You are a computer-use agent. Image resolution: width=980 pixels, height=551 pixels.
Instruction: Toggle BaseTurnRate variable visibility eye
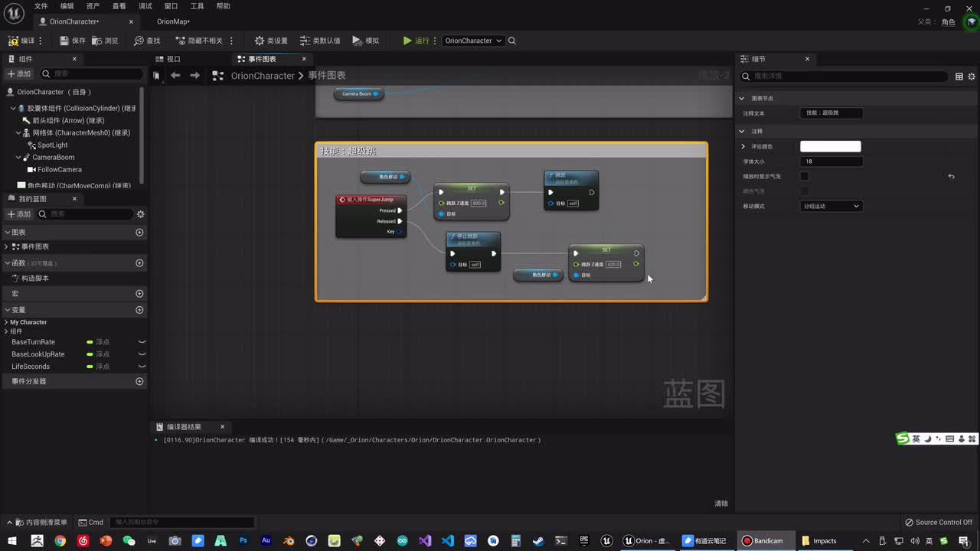click(x=142, y=342)
